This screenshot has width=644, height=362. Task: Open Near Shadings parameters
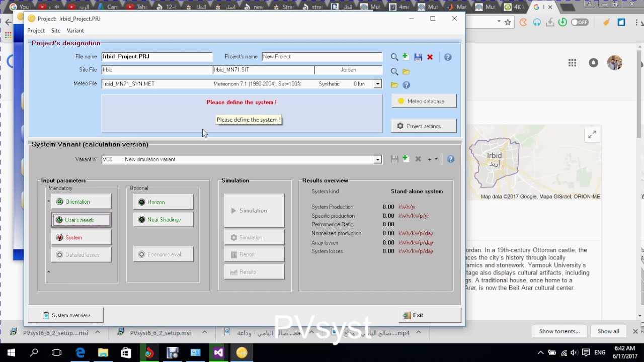tap(163, 220)
